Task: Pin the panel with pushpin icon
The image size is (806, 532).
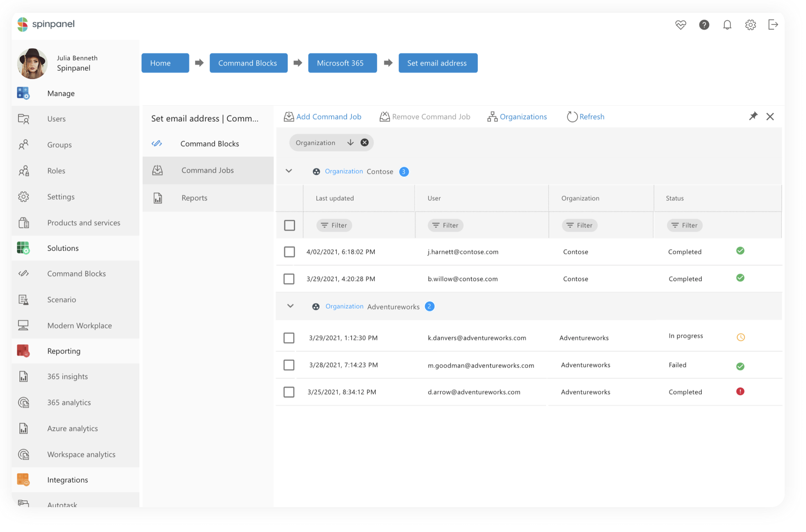Action: [x=753, y=116]
